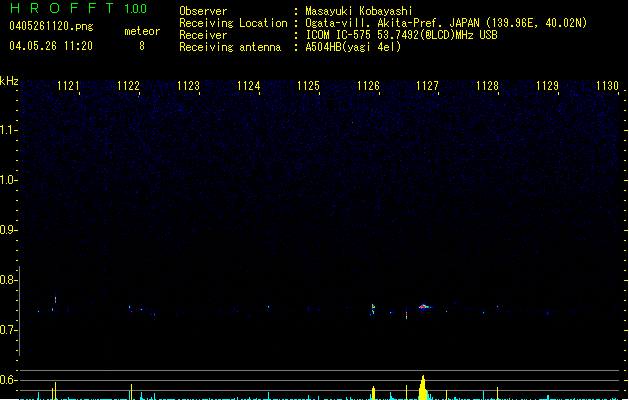Click time axis label 1122

128,85
